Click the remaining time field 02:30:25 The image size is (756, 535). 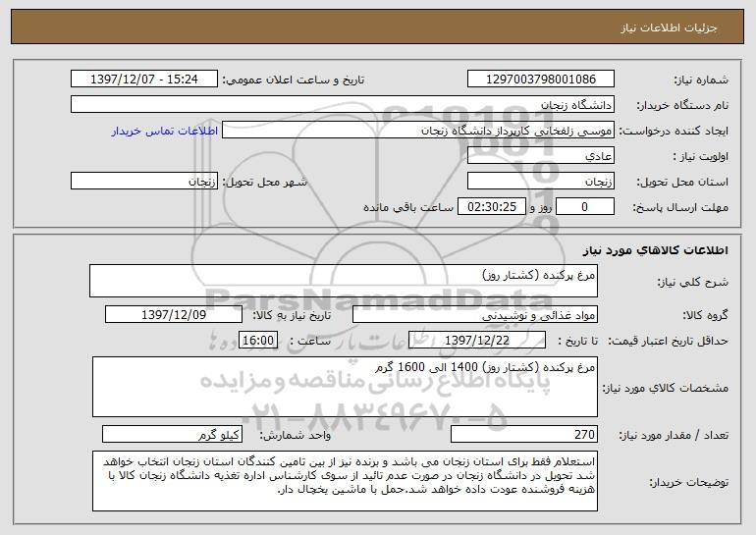click(491, 207)
